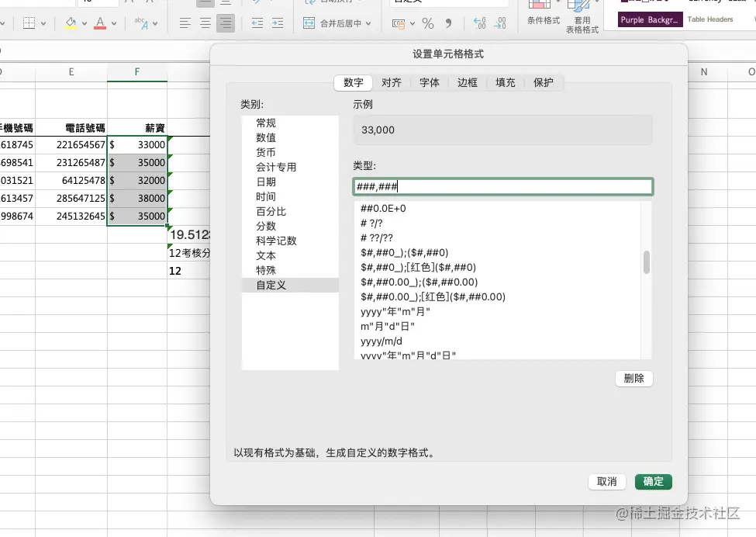Align text left in the ribbon

point(185,23)
